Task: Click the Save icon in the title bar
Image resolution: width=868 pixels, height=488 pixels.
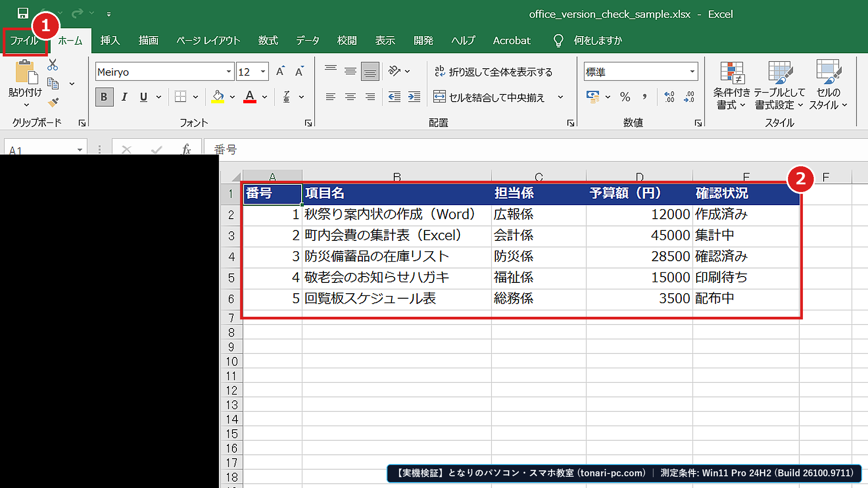Action: (23, 14)
